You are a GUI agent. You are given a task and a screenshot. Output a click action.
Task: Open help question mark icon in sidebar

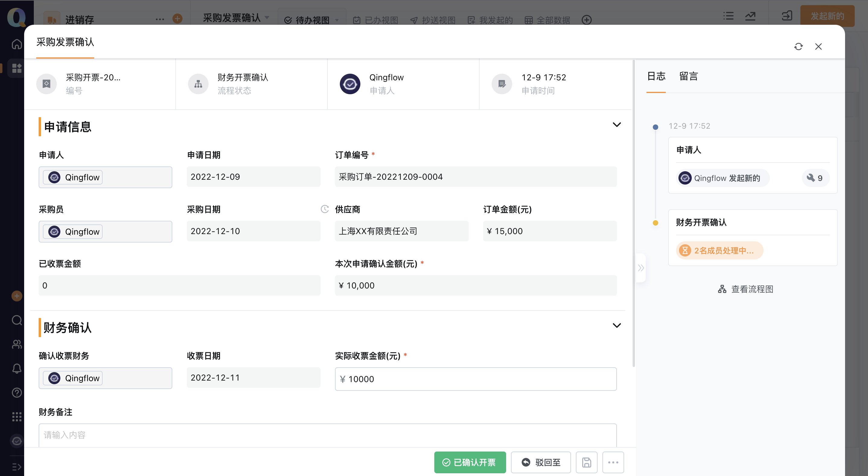(x=17, y=393)
